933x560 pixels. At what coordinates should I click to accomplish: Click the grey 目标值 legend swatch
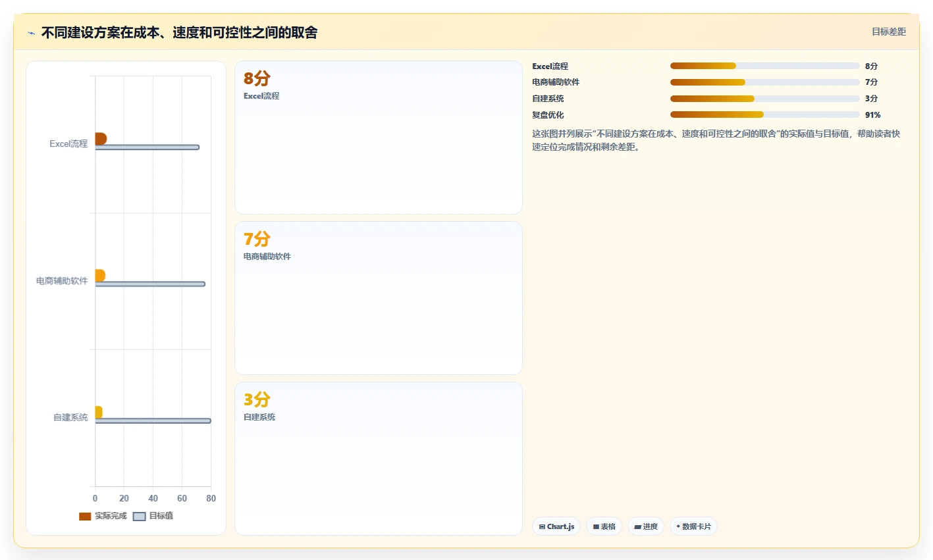[139, 516]
